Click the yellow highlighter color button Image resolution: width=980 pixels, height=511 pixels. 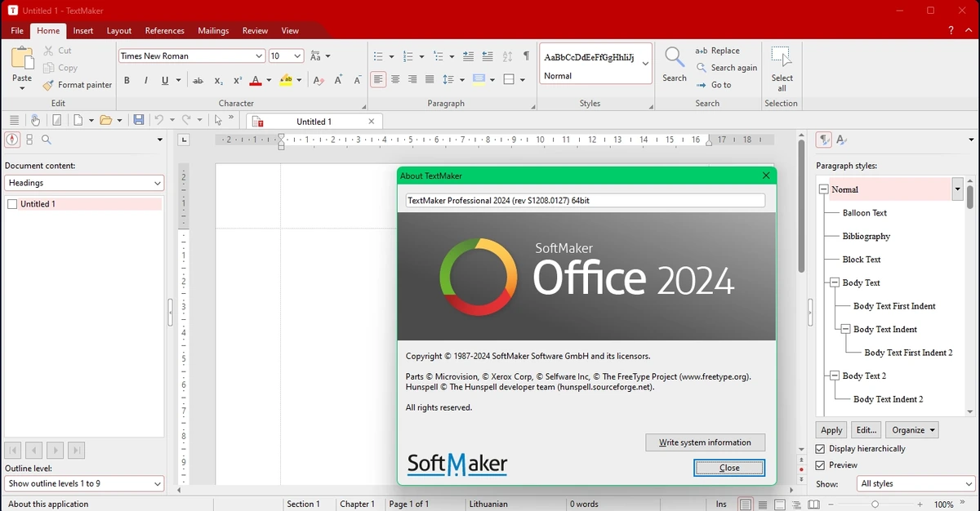(x=286, y=80)
